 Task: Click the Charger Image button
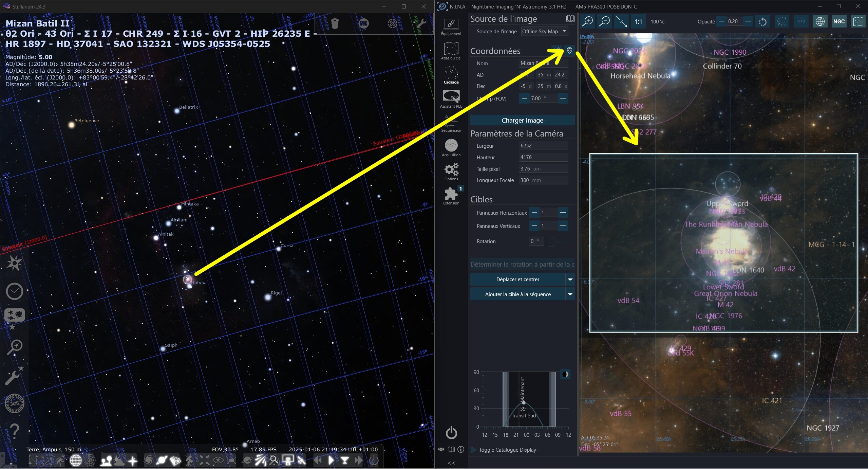point(522,120)
